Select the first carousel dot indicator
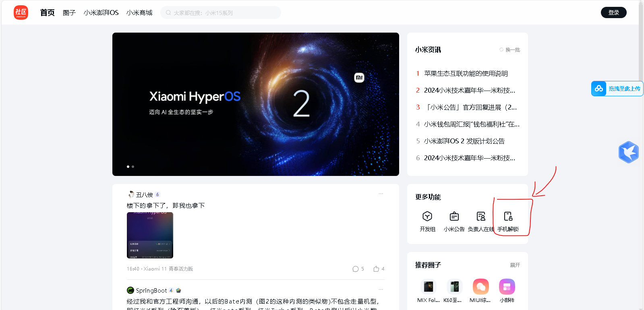644x310 pixels. 128,167
